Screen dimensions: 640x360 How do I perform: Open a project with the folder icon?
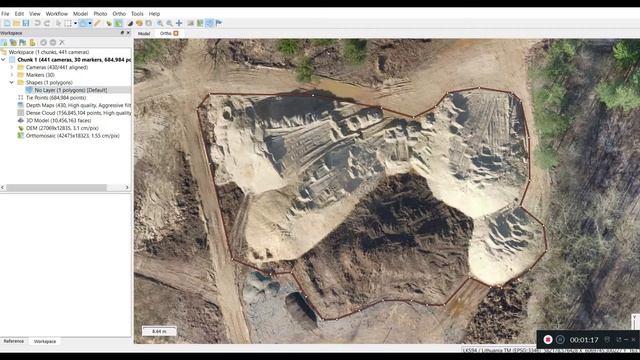tap(16, 23)
